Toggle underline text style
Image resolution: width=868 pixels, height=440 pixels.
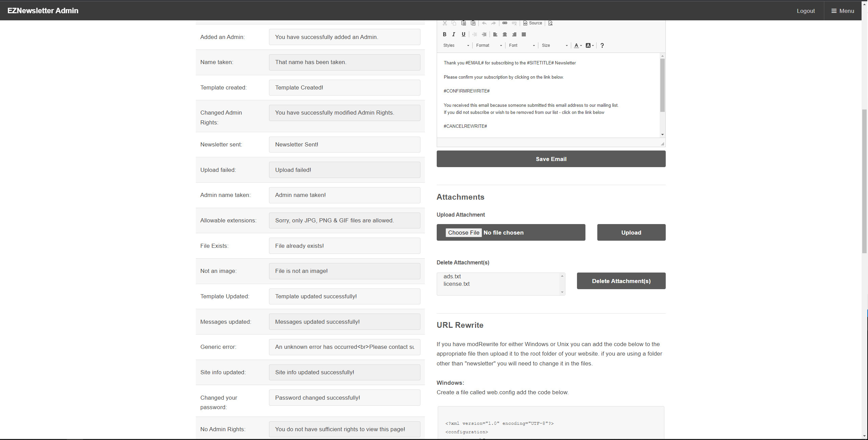tap(463, 34)
